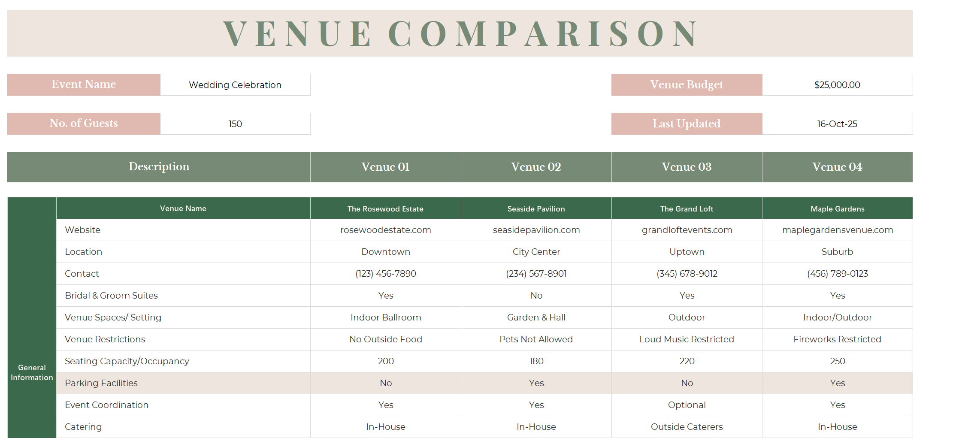Select contact number (345) 678-9012
Viewport: 980px width, 438px height.
coord(687,274)
